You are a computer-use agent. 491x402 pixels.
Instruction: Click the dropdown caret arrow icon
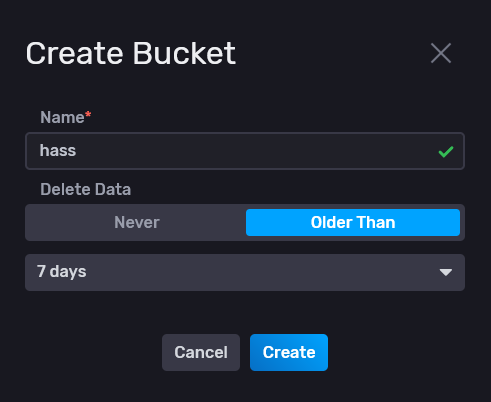(x=446, y=272)
